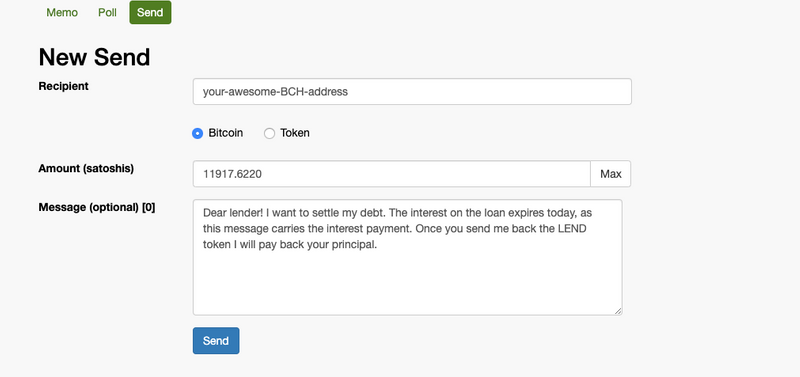Click the Max amount button

point(611,174)
